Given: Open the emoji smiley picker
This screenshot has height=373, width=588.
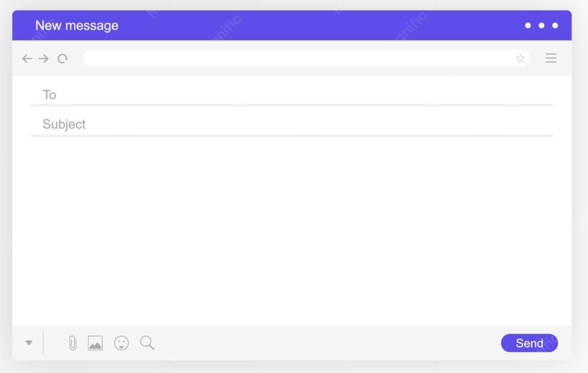Looking at the screenshot, I should pyautogui.click(x=121, y=343).
